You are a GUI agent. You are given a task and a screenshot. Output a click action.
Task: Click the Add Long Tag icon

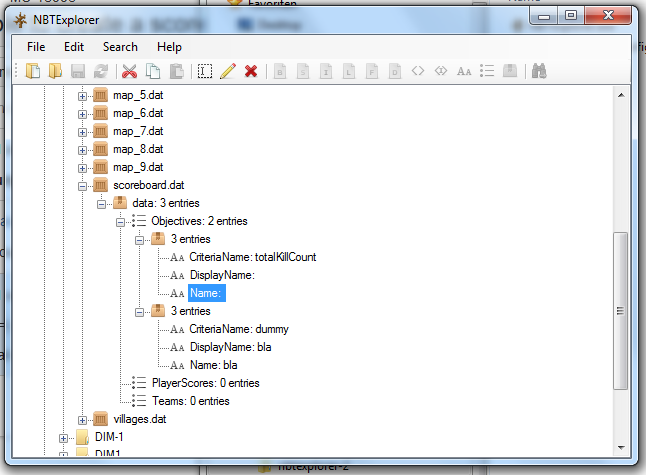[x=349, y=71]
